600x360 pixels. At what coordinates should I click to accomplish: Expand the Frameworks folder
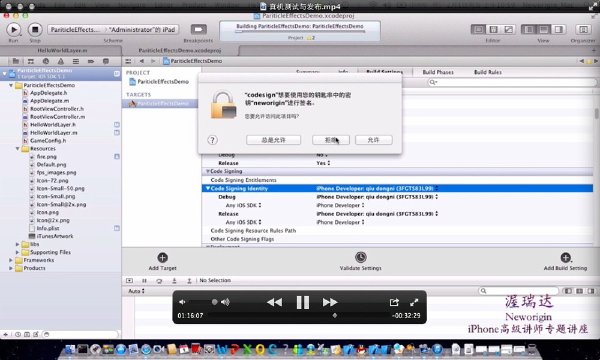tap(11, 260)
